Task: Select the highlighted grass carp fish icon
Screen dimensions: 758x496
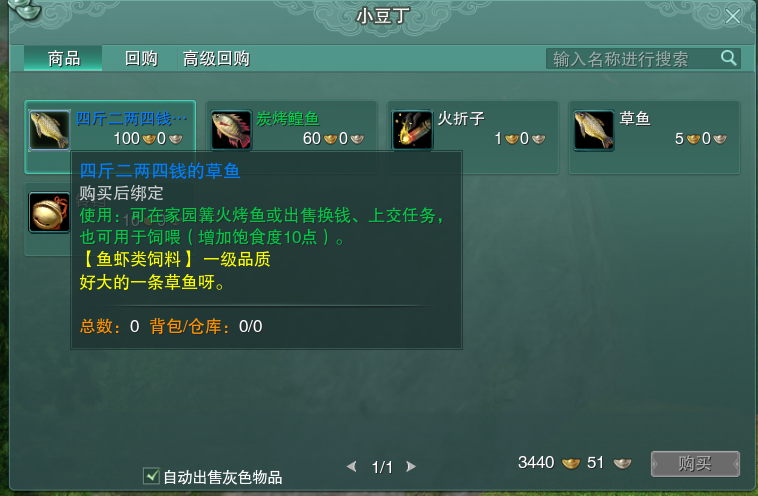Action: [x=49, y=130]
